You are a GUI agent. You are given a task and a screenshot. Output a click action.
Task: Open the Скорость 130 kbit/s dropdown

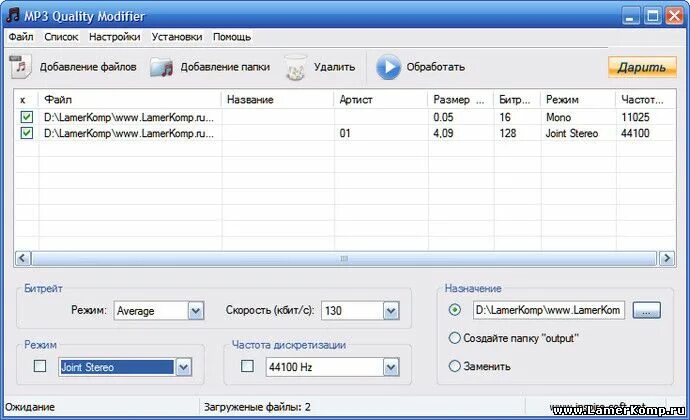pyautogui.click(x=391, y=311)
